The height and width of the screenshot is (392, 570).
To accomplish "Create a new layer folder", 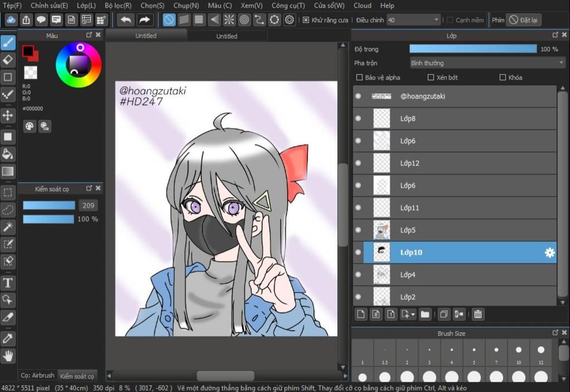I will (x=425, y=314).
